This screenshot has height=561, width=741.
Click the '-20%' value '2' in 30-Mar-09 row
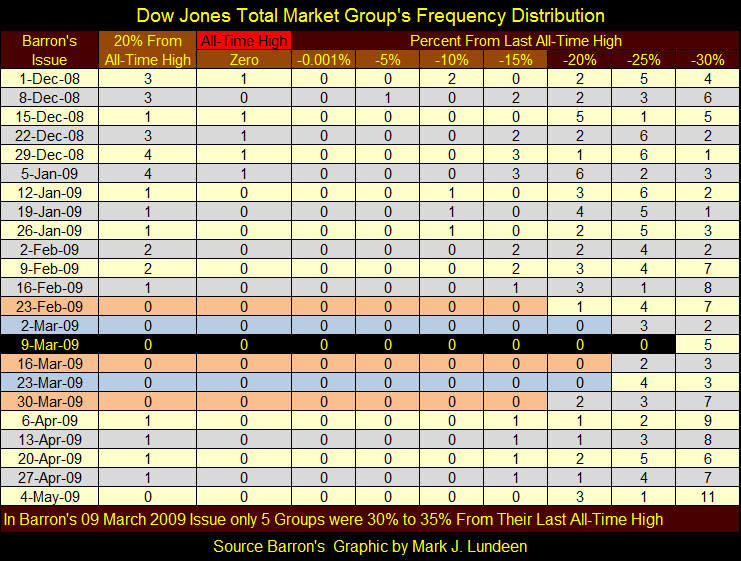(x=580, y=402)
